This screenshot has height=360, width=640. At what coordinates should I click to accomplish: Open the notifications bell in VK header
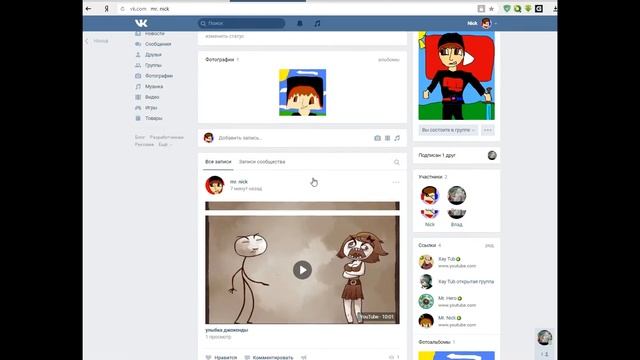pyautogui.click(x=300, y=23)
